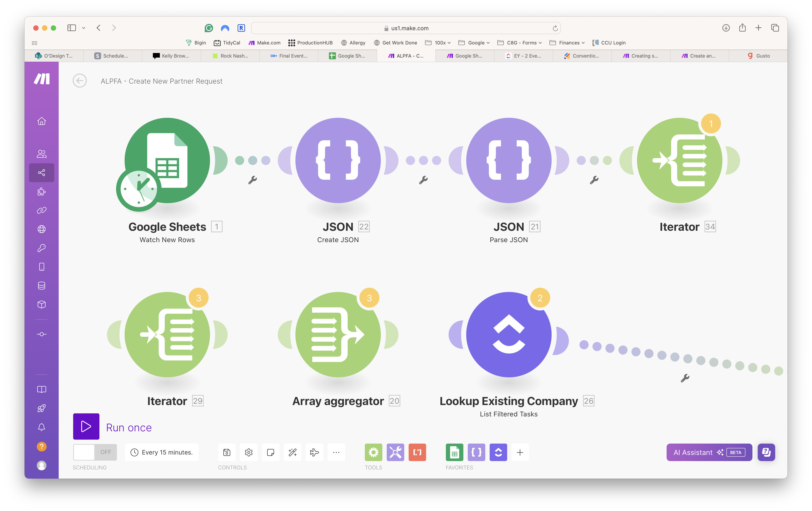This screenshot has width=812, height=511.
Task: Click the Run once button
Action: [86, 426]
